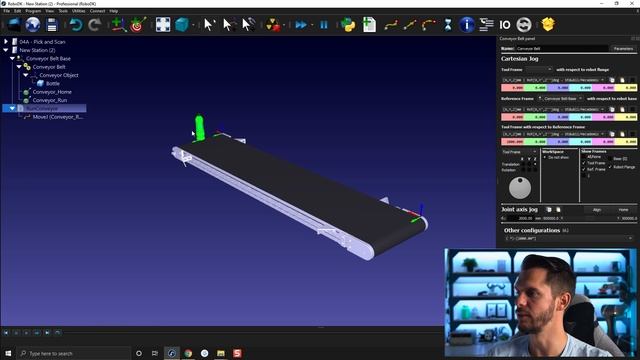
Task: Add a new target icon
Action: point(138,25)
